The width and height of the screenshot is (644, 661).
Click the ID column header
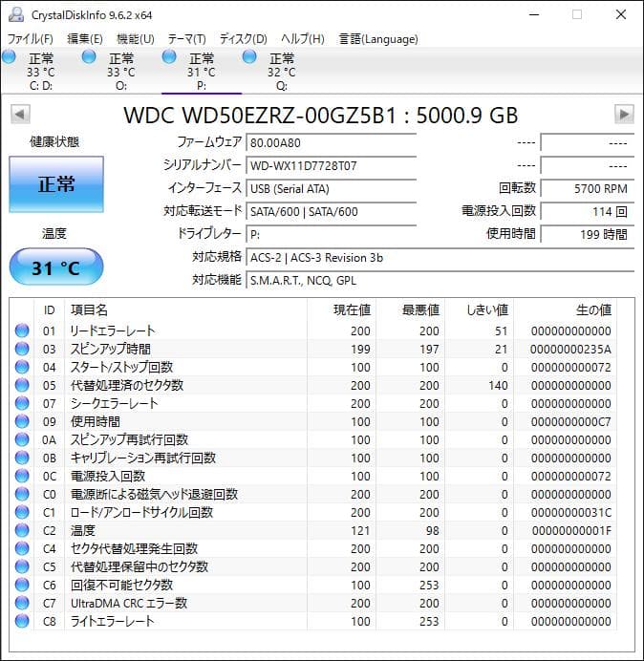click(x=49, y=309)
